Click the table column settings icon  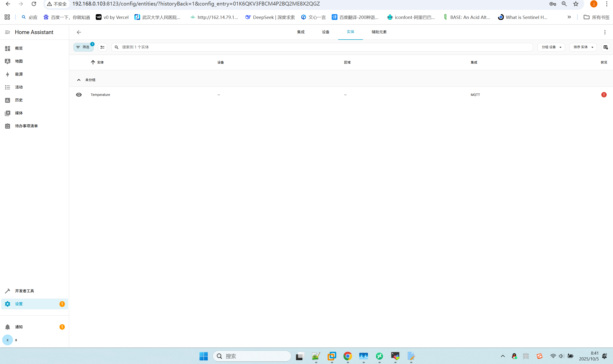[605, 47]
